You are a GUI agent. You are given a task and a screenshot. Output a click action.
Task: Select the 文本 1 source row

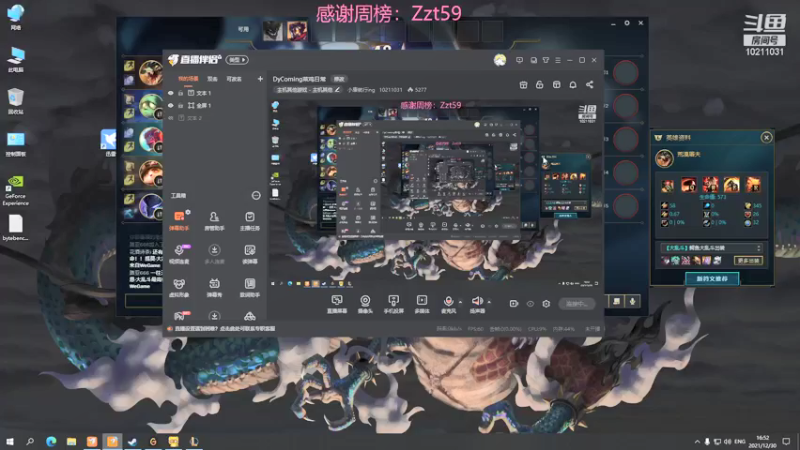pyautogui.click(x=215, y=93)
